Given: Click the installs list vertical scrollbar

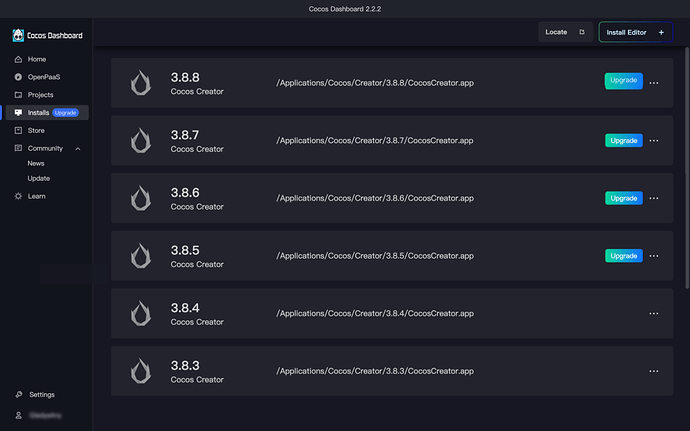Looking at the screenshot, I should pos(687,169).
